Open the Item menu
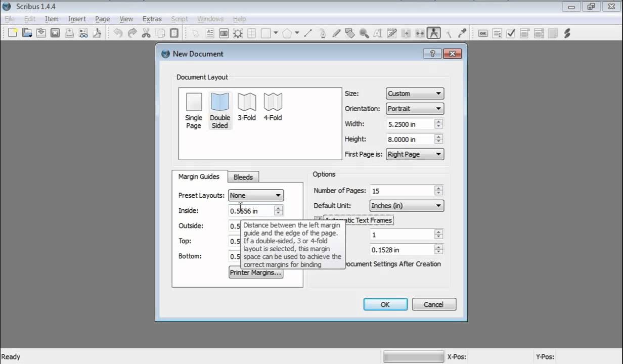This screenshot has height=364, width=623. [52, 19]
